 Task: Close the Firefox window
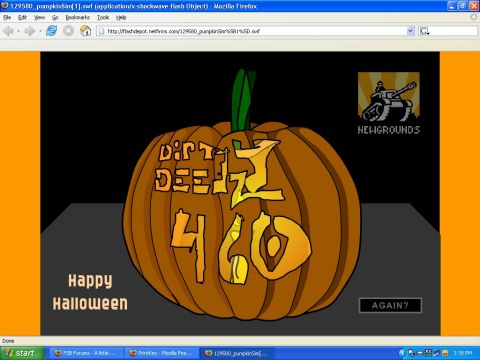(474, 6)
